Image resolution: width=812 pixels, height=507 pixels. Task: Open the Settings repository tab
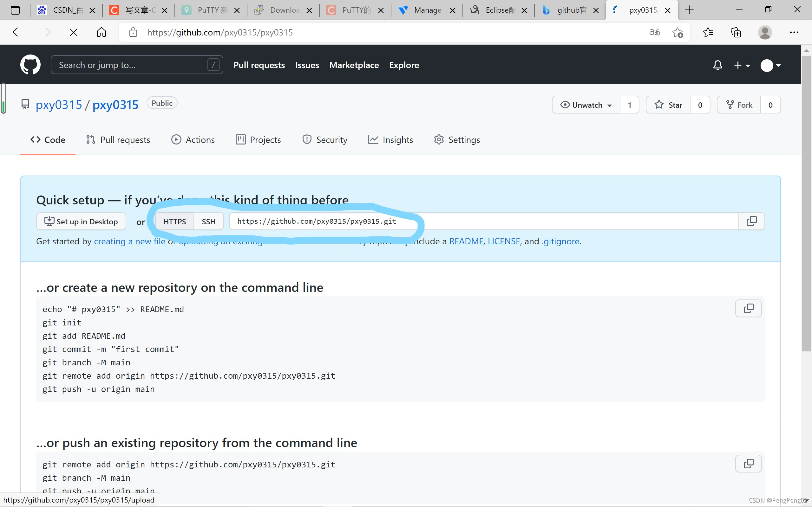click(457, 140)
